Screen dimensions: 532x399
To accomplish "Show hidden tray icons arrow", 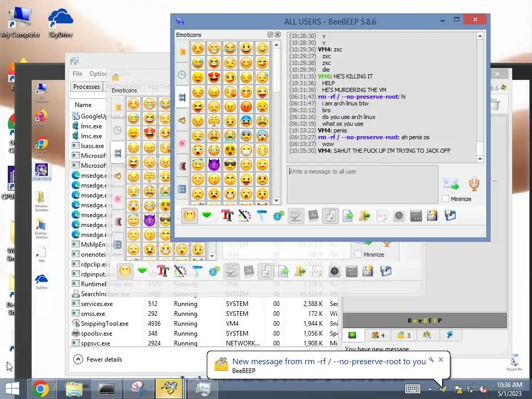I will [x=430, y=389].
